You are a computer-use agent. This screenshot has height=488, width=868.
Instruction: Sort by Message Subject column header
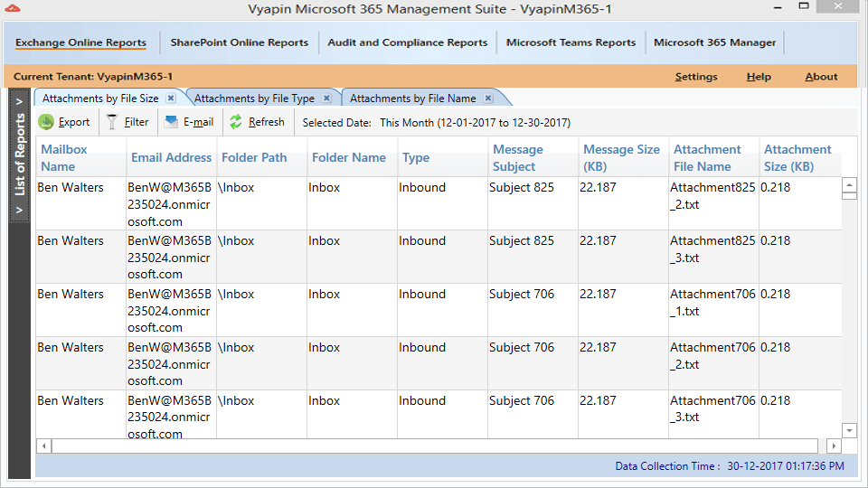533,157
